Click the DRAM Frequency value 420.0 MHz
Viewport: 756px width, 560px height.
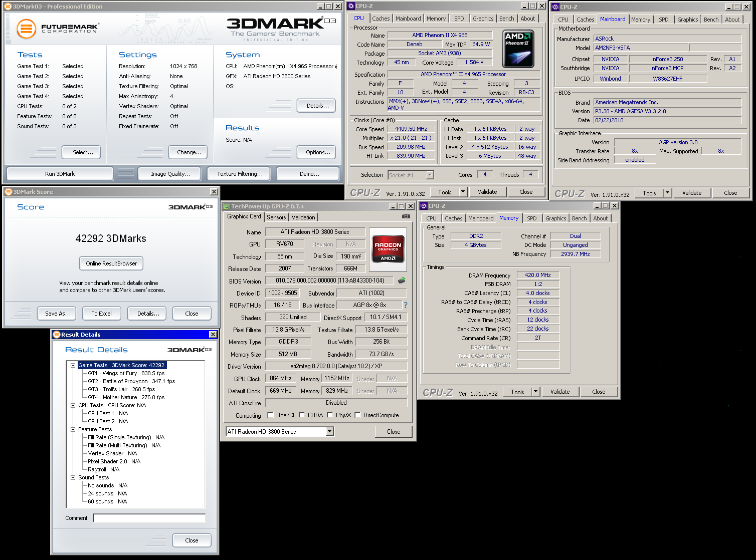pyautogui.click(x=538, y=275)
